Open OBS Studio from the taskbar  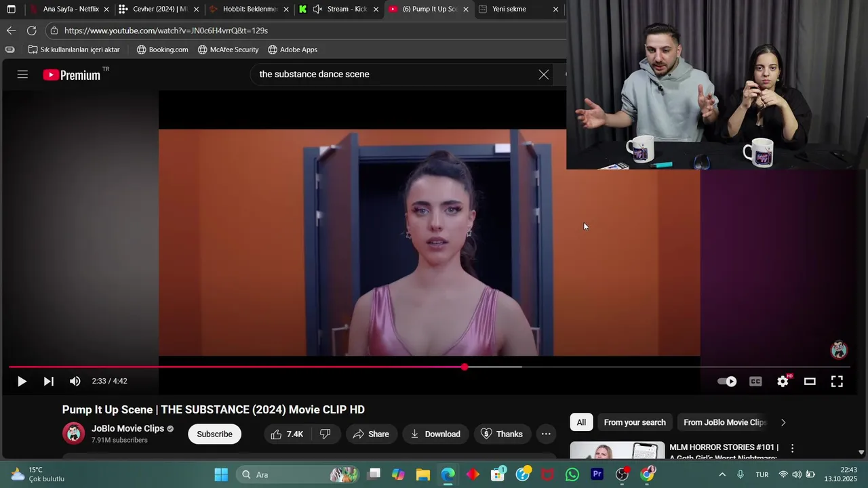[x=622, y=474]
